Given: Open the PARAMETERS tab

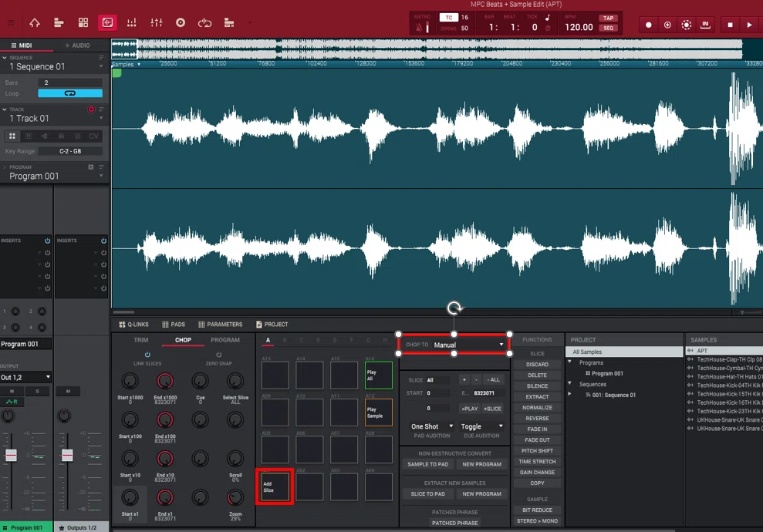Looking at the screenshot, I should 221,325.
